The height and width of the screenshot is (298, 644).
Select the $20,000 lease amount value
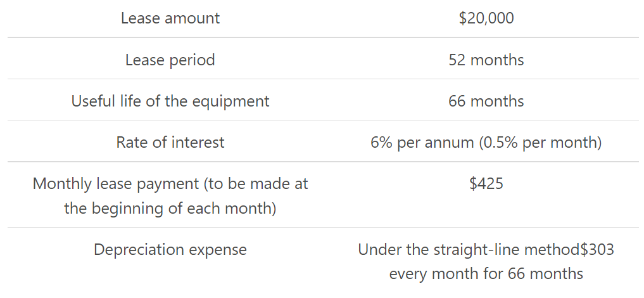pos(486,18)
